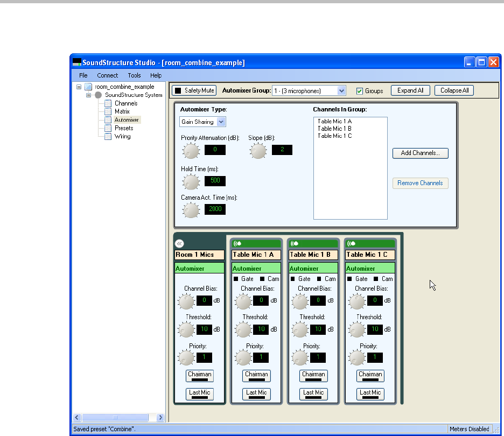Click the Table Mic 1 C signal icon
The image size is (504, 436).
pos(352,244)
